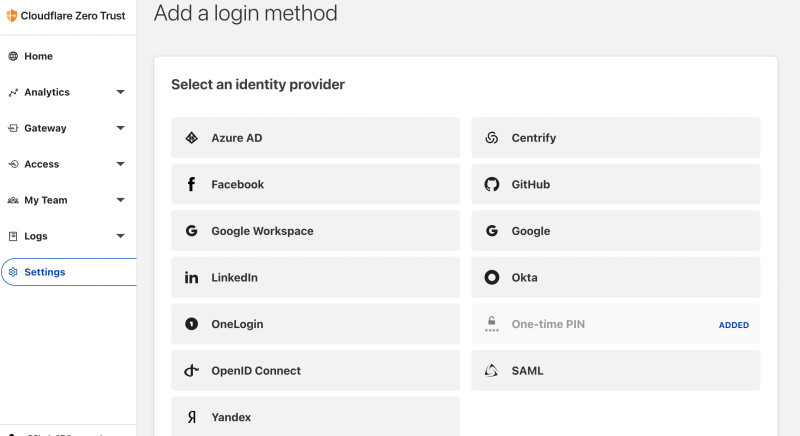Click the LinkedIn logo icon
The width and height of the screenshot is (800, 436).
(191, 278)
